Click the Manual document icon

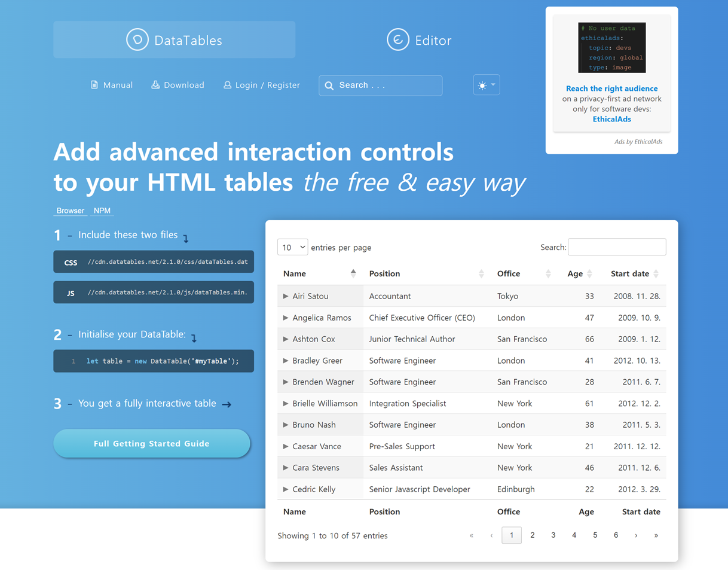(94, 85)
